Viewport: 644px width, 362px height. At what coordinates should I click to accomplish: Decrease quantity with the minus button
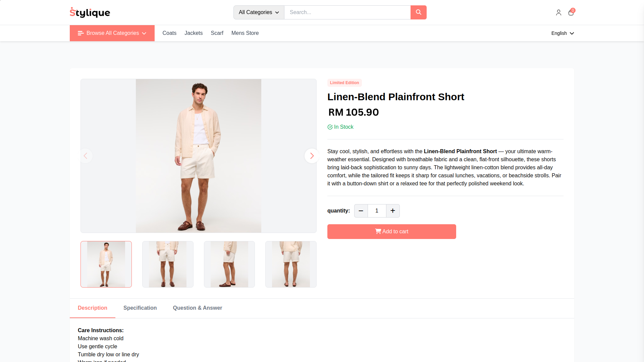[x=361, y=211]
